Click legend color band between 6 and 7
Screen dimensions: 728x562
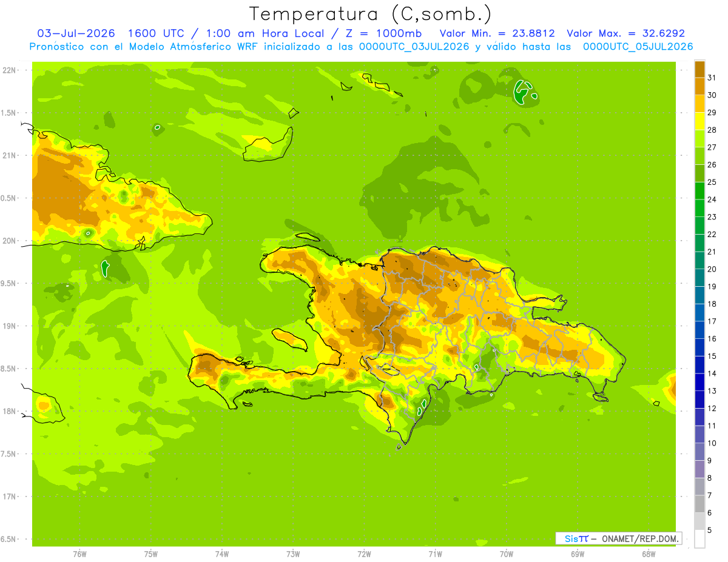point(699,504)
